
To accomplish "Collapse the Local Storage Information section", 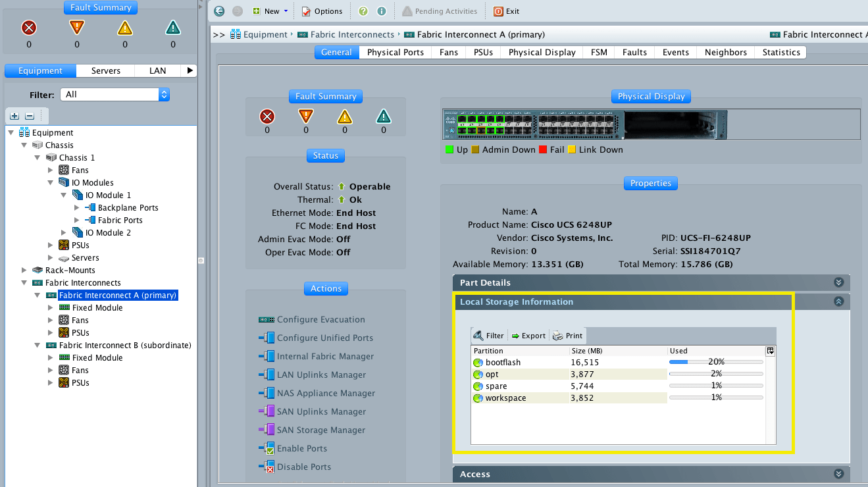I will (x=838, y=301).
